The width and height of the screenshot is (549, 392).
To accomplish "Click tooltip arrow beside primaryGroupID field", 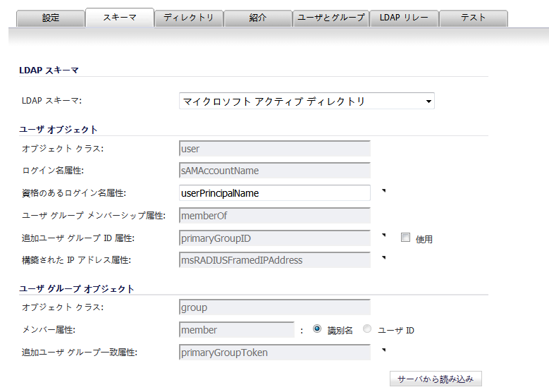I will point(384,235).
